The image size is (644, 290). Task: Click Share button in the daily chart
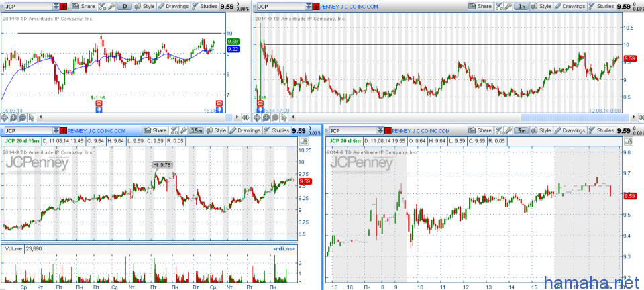point(84,6)
